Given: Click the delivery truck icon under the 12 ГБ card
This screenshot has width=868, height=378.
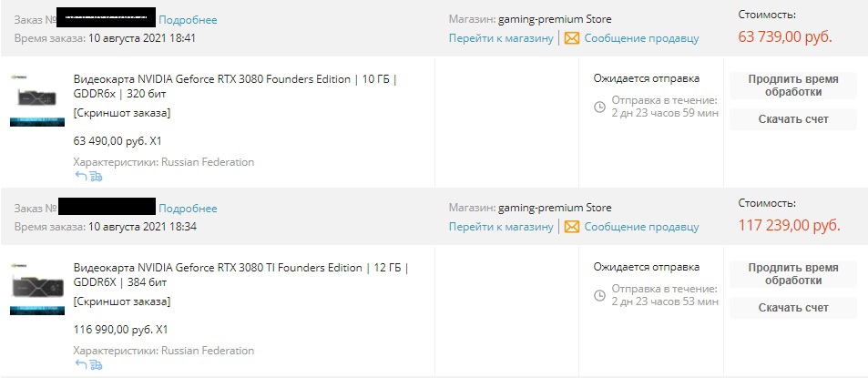Looking at the screenshot, I should [x=95, y=364].
